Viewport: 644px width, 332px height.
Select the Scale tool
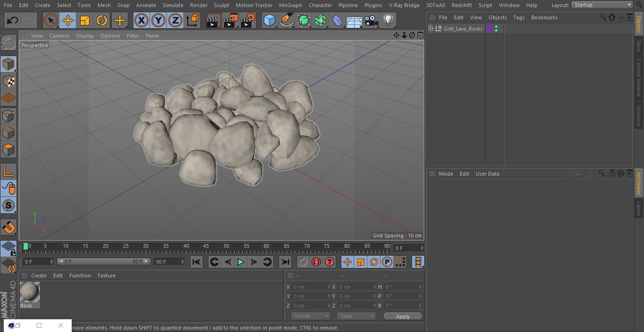[85, 21]
